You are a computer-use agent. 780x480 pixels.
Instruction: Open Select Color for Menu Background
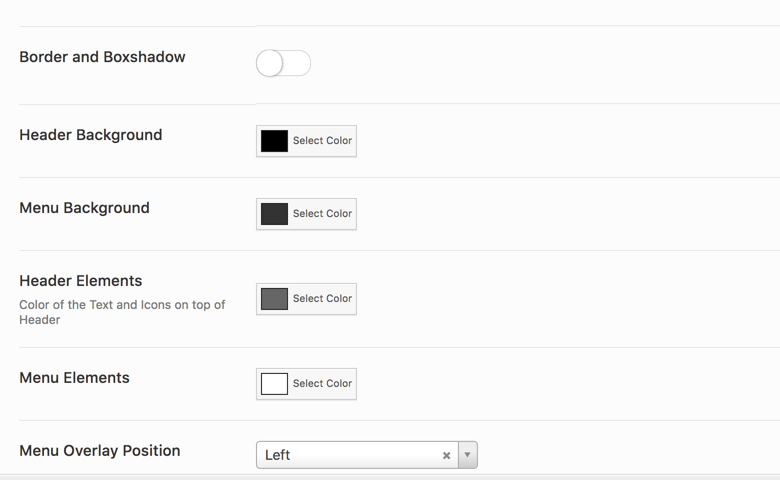point(322,214)
